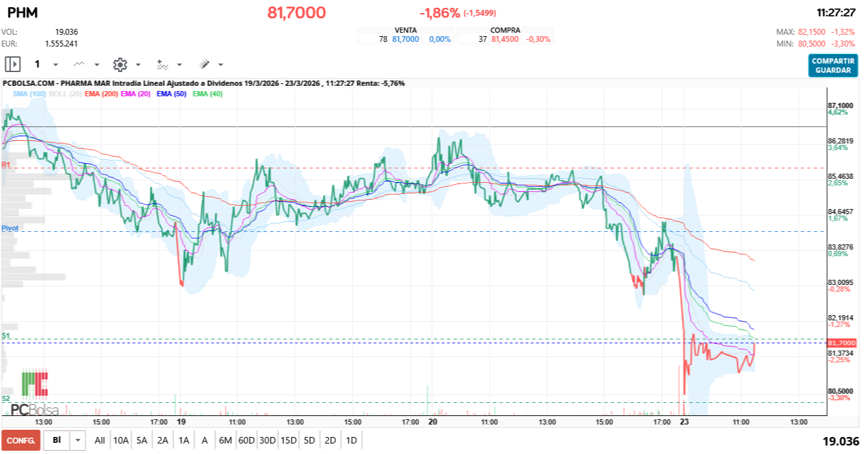
Task: Toggle the chart side panel icon
Action: point(12,64)
